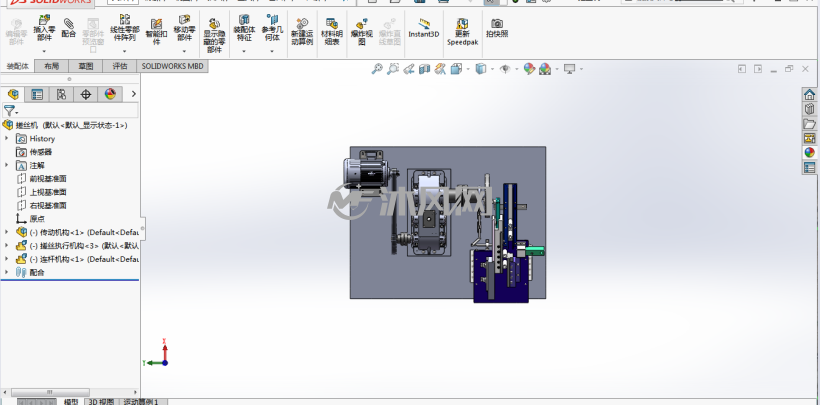The image size is (820, 405).
Task: Switch to the SOLIDWORKS MBD tab
Action: click(173, 66)
